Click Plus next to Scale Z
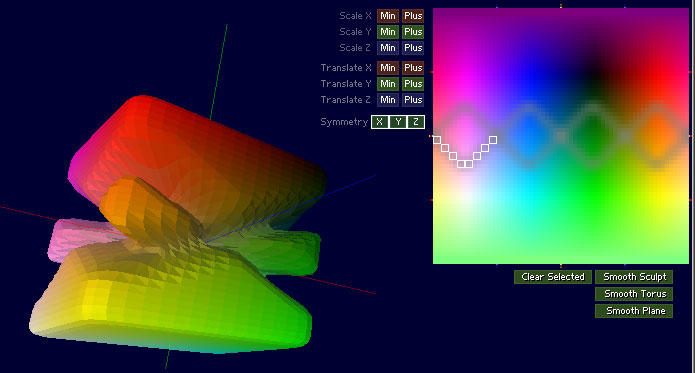This screenshot has width=695, height=373. click(413, 48)
